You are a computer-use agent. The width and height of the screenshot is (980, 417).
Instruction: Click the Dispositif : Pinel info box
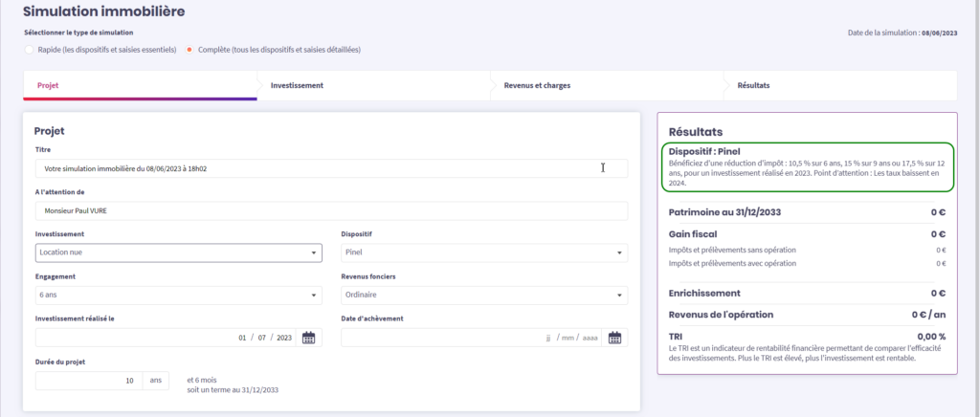(x=807, y=167)
